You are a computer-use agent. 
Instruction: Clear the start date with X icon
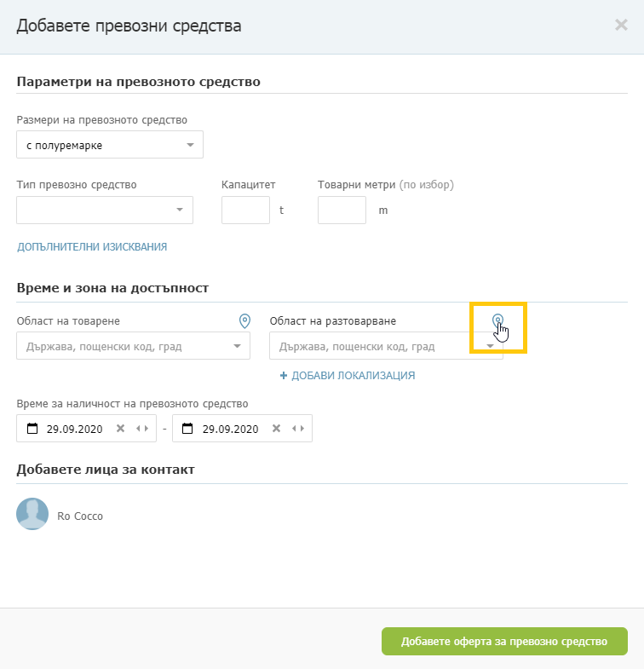(121, 428)
